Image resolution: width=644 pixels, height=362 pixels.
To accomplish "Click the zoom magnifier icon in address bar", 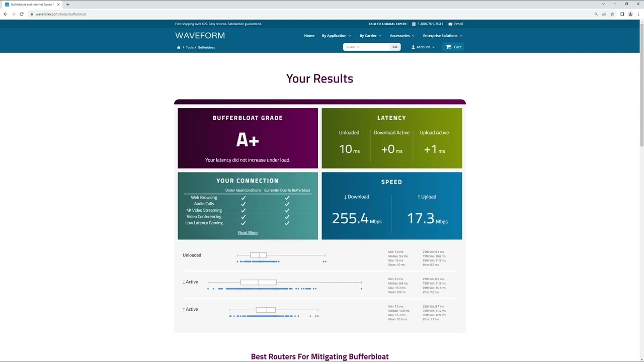I will 596,14.
